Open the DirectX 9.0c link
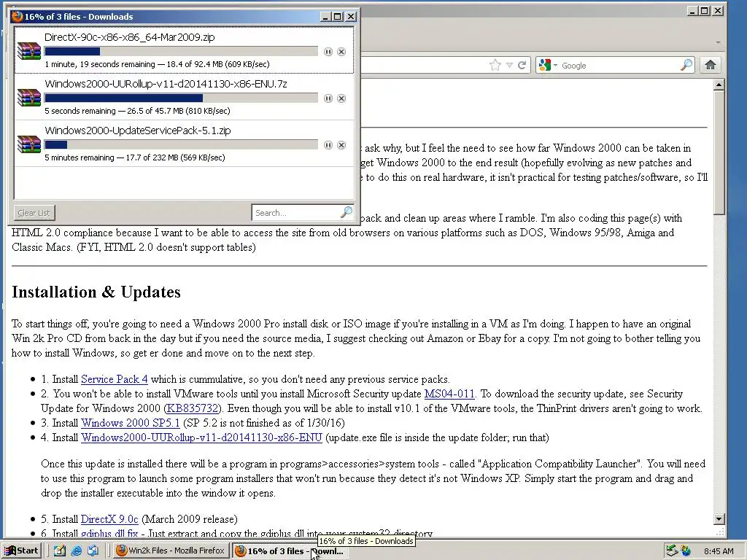The image size is (747, 560). [x=109, y=519]
